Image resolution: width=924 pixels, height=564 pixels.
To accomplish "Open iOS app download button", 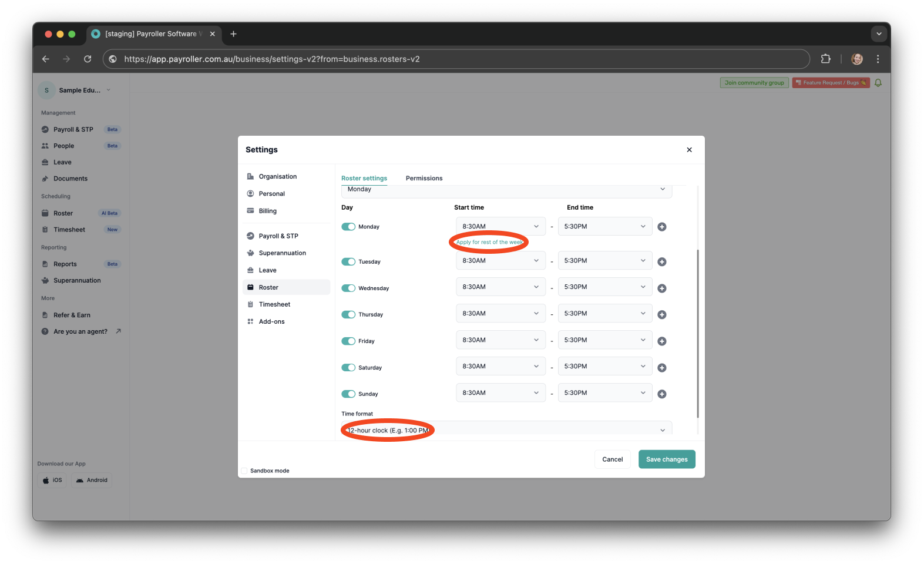I will [x=52, y=480].
